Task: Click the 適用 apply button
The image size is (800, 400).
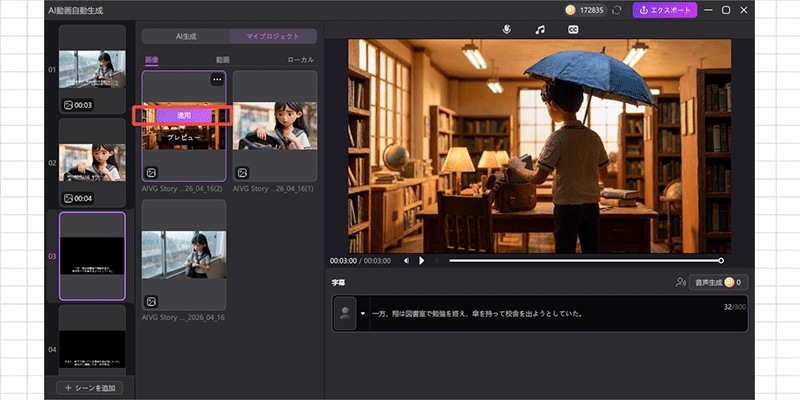Action: point(184,116)
